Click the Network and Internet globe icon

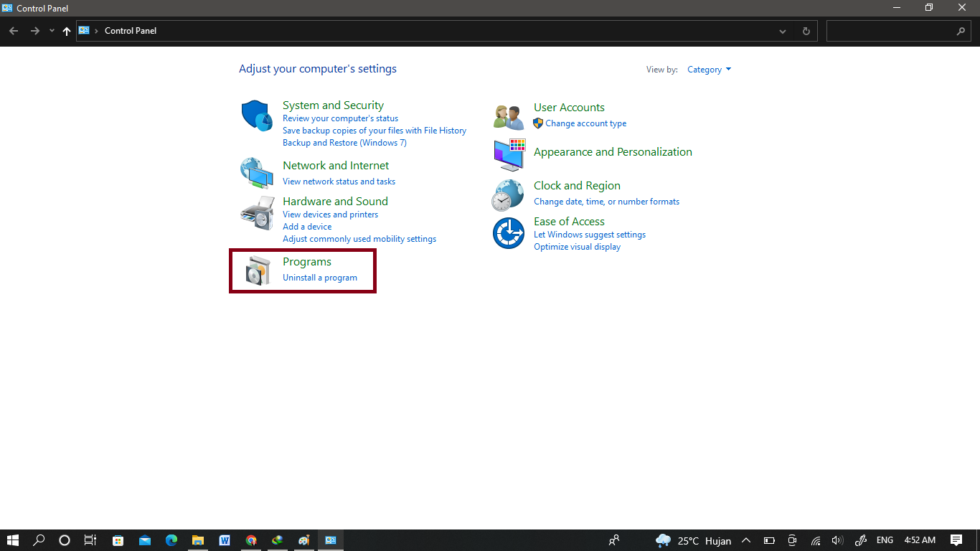[256, 172]
